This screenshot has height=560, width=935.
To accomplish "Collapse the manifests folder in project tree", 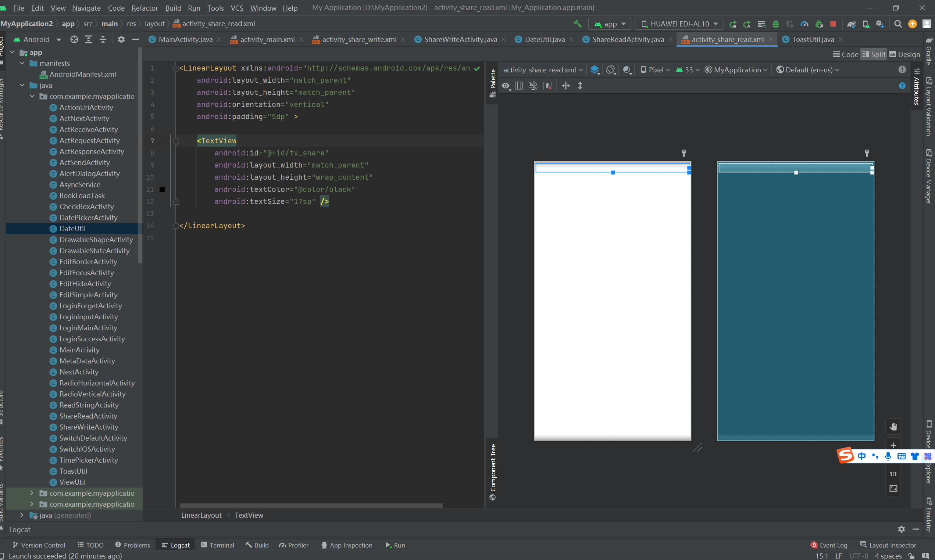I will (22, 64).
